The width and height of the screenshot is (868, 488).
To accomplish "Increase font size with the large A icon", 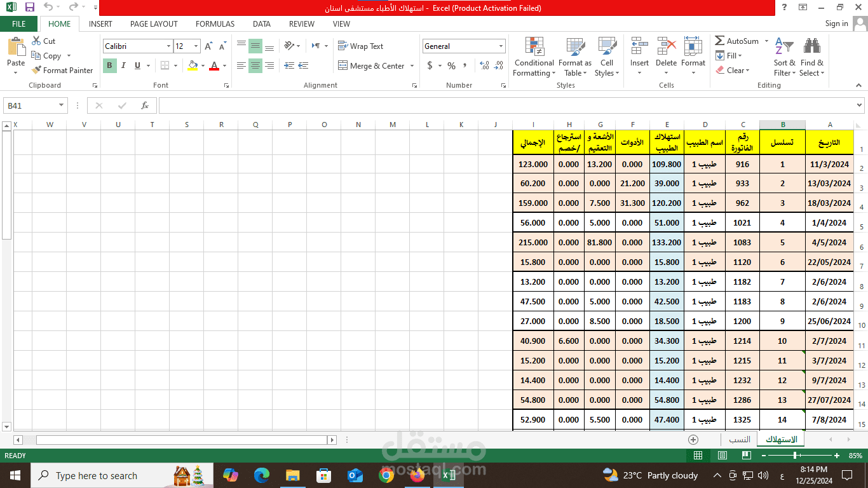I will (208, 46).
